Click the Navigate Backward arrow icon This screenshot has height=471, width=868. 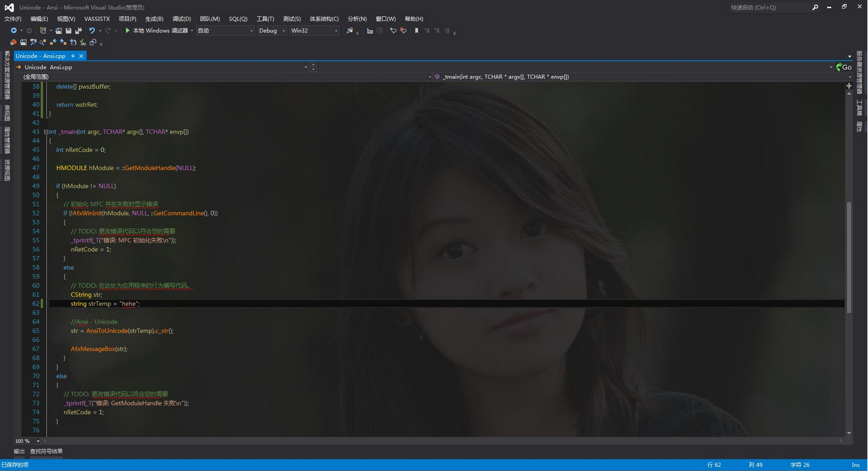tap(14, 30)
